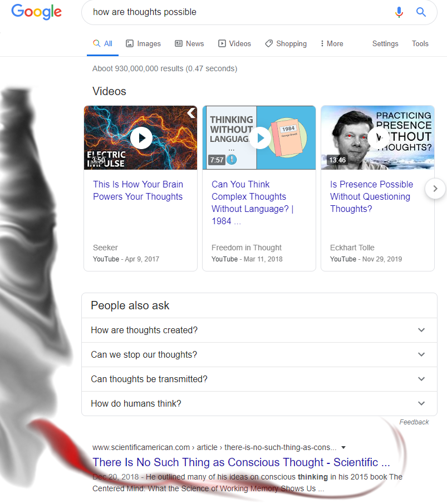This screenshot has width=447, height=504.
Task: Click the microphone voice search icon
Action: (x=399, y=12)
